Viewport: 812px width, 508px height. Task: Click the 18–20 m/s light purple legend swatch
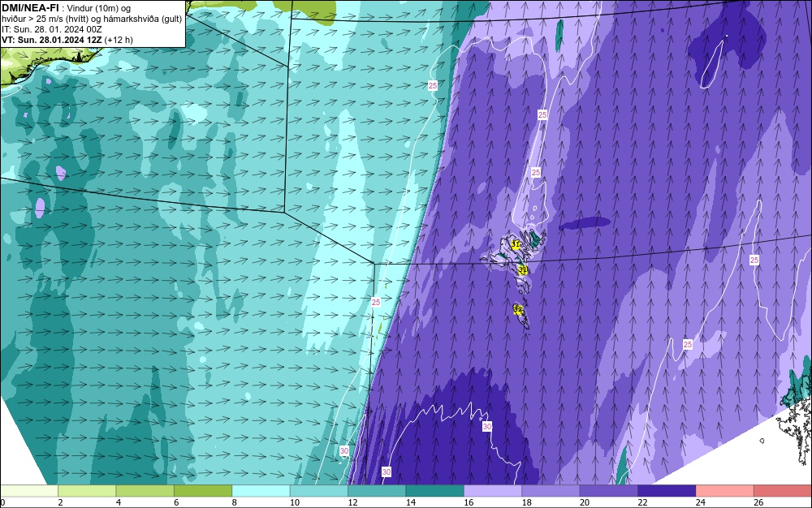(x=551, y=491)
